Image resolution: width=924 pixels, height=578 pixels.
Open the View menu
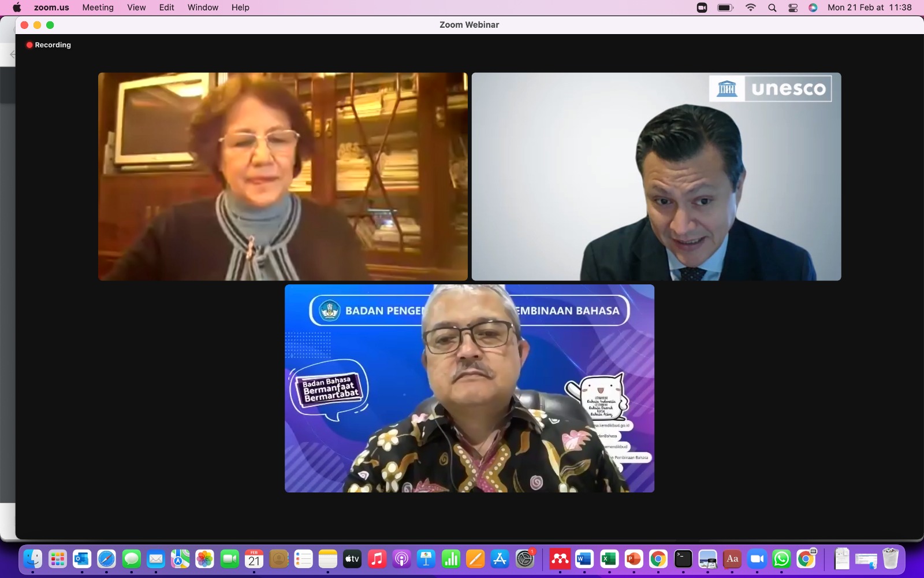tap(136, 8)
